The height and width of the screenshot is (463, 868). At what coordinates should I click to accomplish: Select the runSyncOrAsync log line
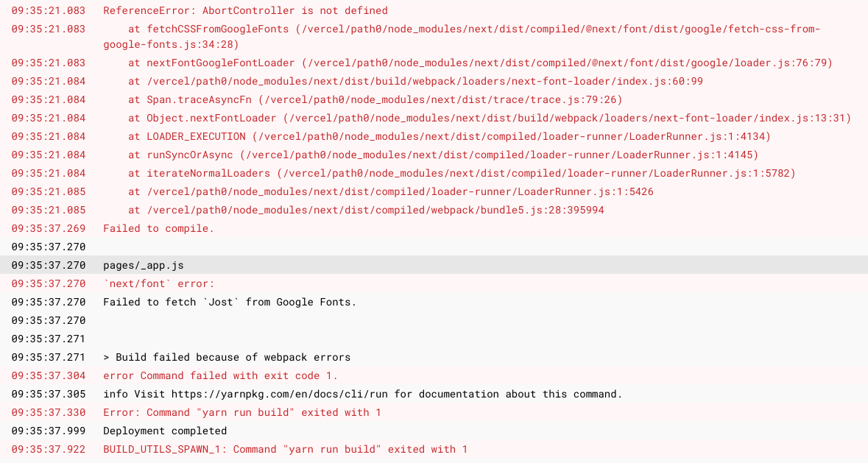(434, 155)
